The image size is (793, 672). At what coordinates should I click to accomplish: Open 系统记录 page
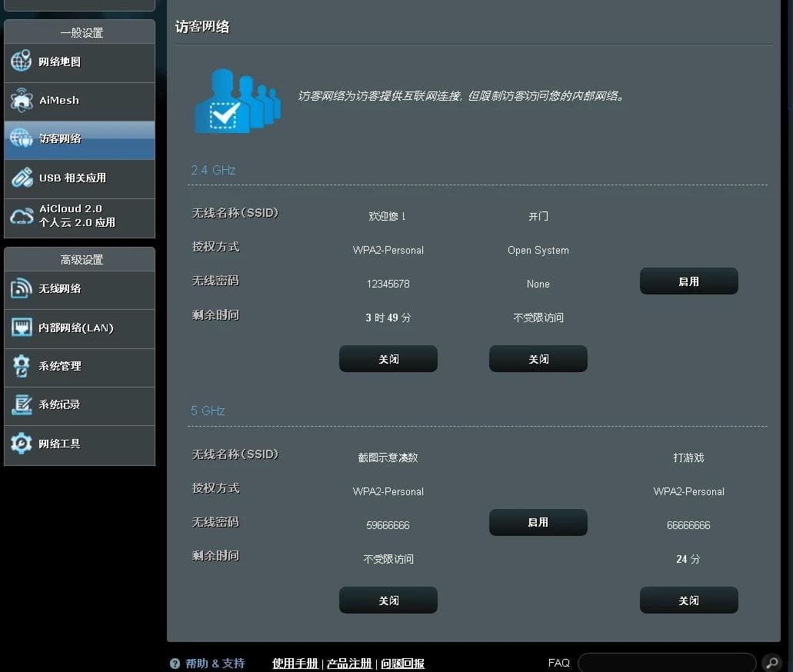coord(79,406)
